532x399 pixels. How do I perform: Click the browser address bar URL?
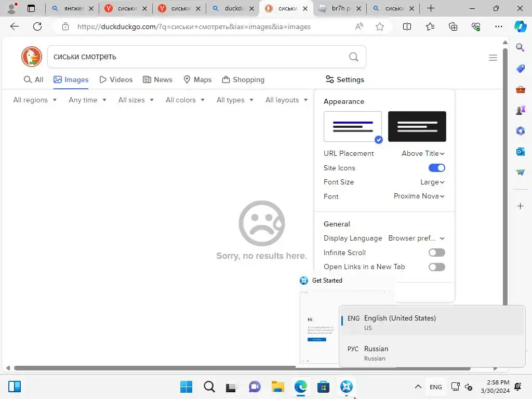(x=194, y=26)
